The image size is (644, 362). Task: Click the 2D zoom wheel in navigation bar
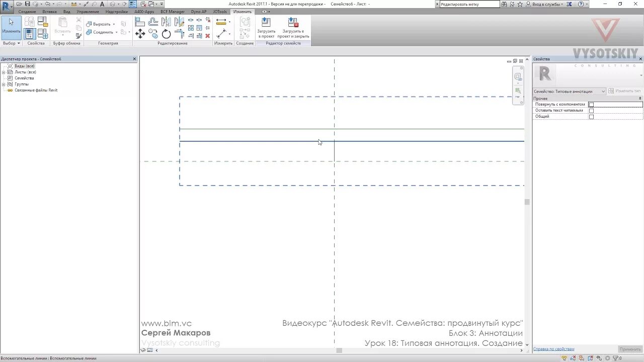tap(518, 77)
